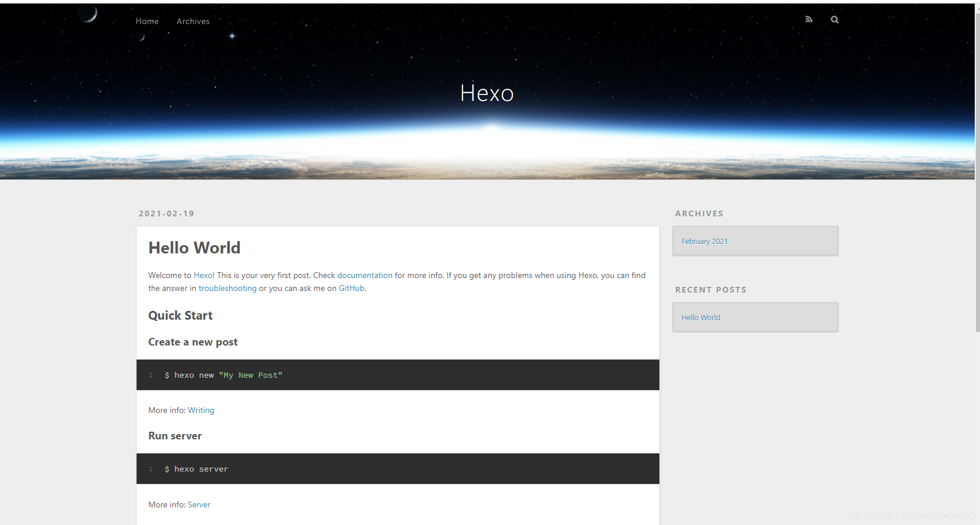Click the hexo server code line
Image resolution: width=980 pixels, height=525 pixels.
point(196,469)
